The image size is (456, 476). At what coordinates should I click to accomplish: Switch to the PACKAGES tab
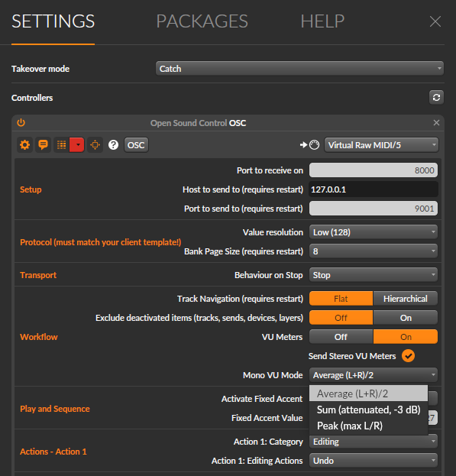(x=202, y=21)
